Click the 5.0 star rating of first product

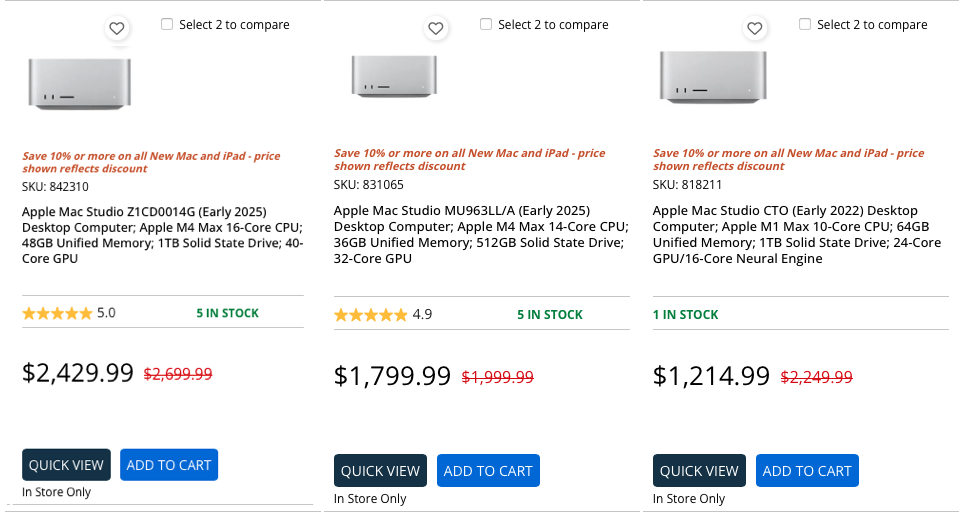pos(68,313)
